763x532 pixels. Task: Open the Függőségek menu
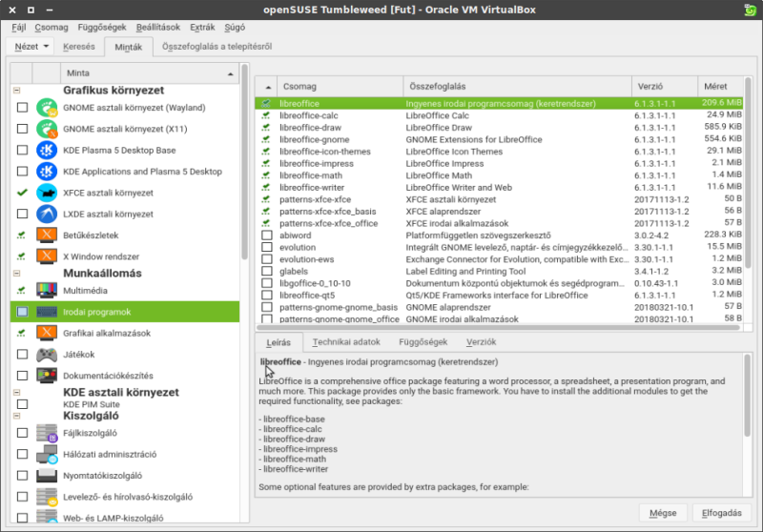click(x=102, y=28)
